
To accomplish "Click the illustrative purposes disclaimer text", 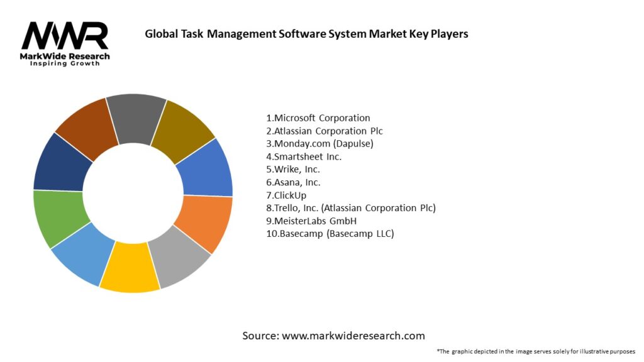I will [x=535, y=351].
